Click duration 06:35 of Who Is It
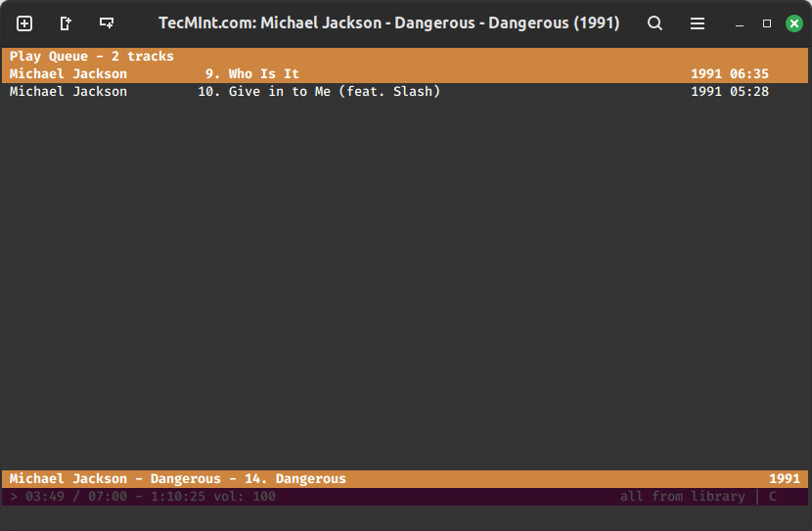Screen dimensions: 812x531 point(749,74)
